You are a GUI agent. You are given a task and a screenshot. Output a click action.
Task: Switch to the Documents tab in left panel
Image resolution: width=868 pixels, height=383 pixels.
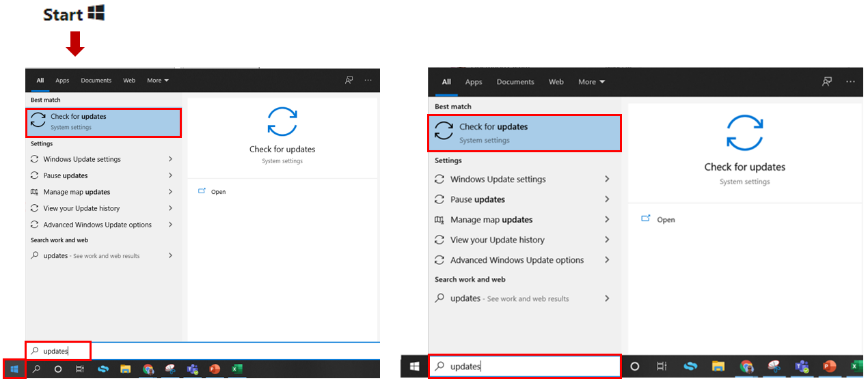[x=96, y=81]
